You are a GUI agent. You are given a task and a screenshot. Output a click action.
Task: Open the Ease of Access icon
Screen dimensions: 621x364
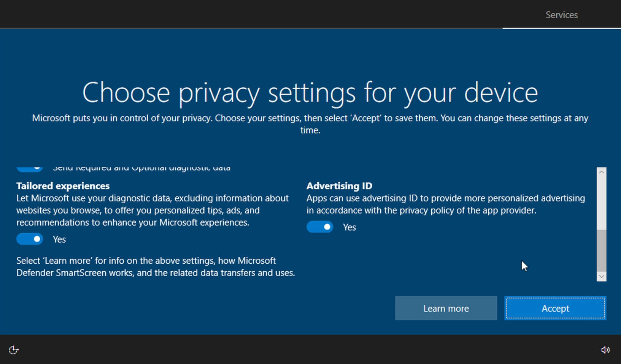(x=14, y=350)
